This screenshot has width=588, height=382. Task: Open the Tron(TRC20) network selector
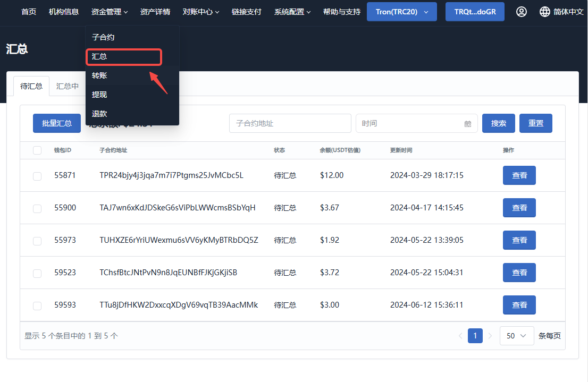[401, 12]
